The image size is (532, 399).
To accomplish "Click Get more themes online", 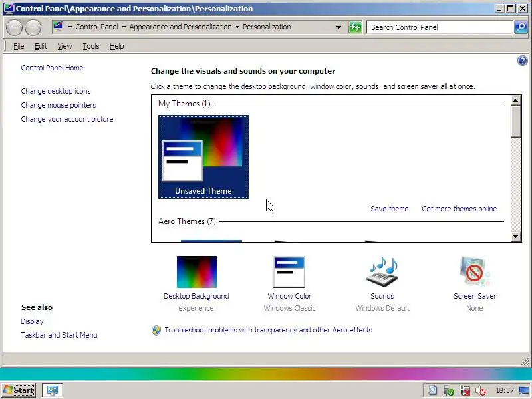I will 459,209.
